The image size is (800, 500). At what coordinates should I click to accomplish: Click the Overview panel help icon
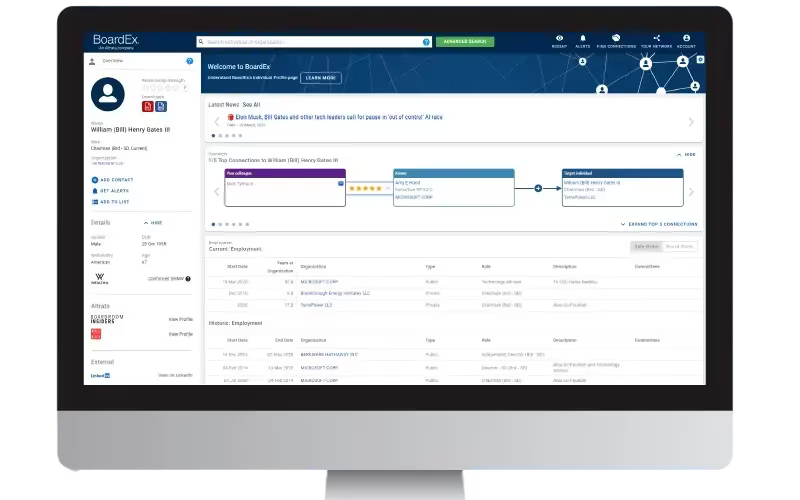(x=189, y=61)
